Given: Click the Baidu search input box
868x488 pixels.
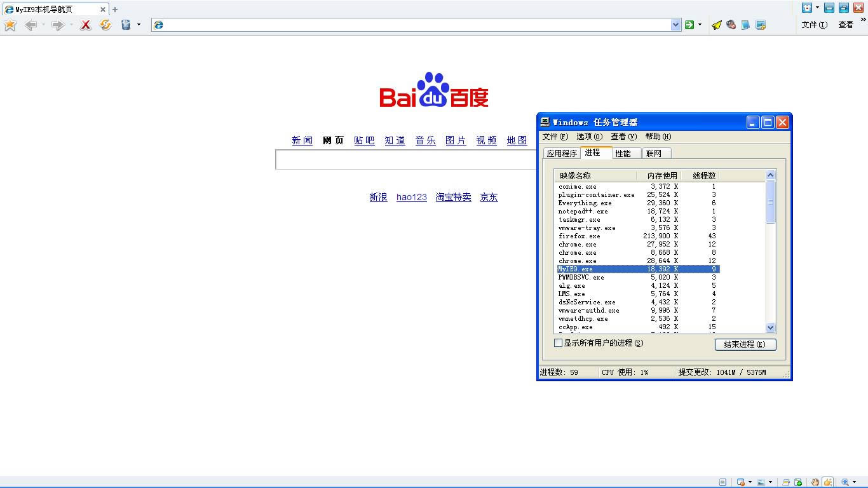Looking at the screenshot, I should point(407,159).
